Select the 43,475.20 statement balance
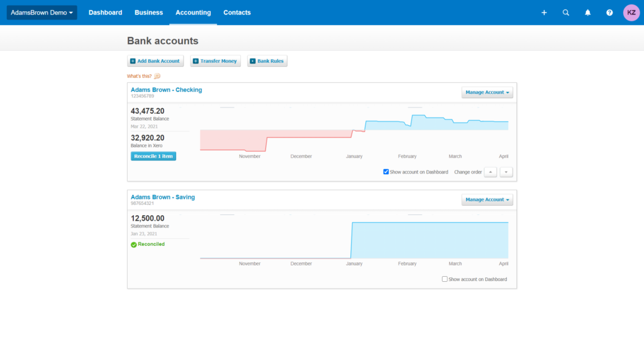This screenshot has height=339, width=644. [147, 111]
